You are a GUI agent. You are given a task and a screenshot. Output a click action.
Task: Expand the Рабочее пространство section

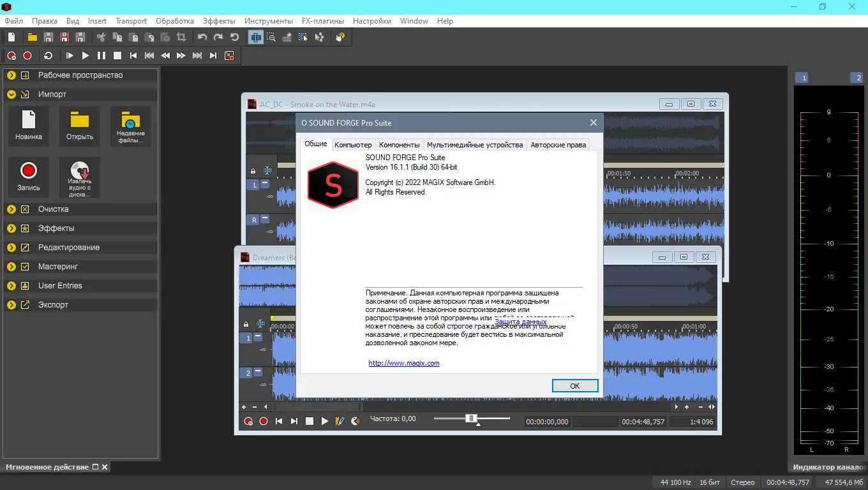point(11,75)
